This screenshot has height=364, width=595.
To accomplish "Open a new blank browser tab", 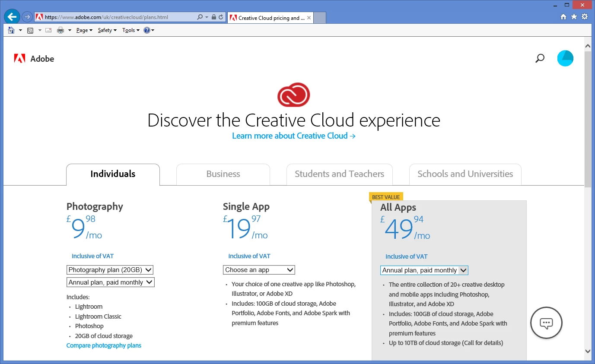I will pos(319,18).
